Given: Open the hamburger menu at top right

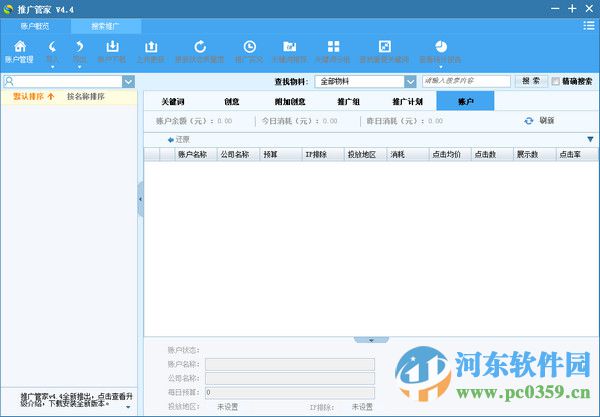Looking at the screenshot, I should pos(589,26).
